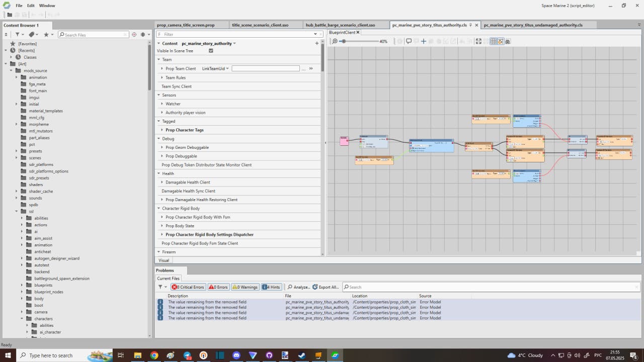Click the open folder icon in main toolbar
The image size is (644, 362).
point(10,15)
